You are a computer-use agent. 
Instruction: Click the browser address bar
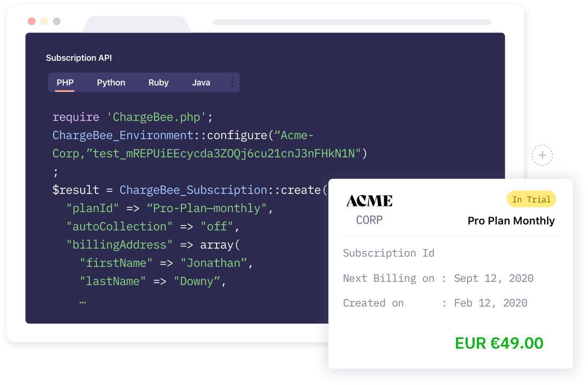pos(352,22)
